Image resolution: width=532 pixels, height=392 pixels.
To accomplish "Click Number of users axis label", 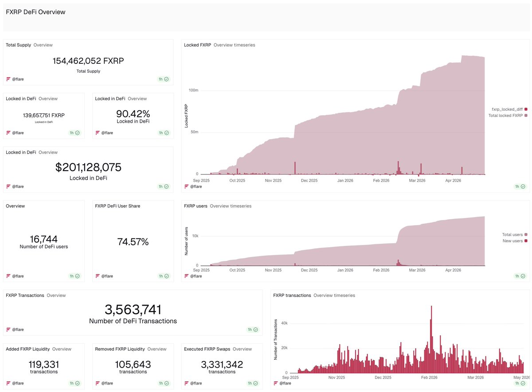I will tap(186, 241).
